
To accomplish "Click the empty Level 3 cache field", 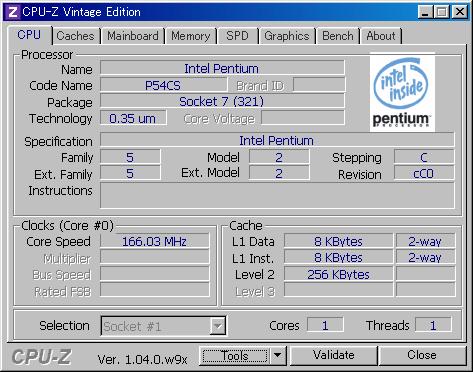I will (x=338, y=290).
